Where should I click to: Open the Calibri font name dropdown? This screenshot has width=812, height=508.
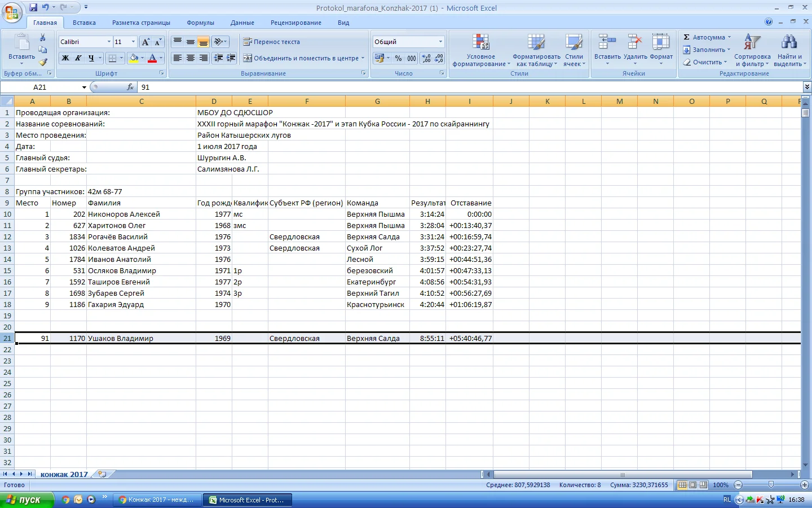(x=109, y=42)
